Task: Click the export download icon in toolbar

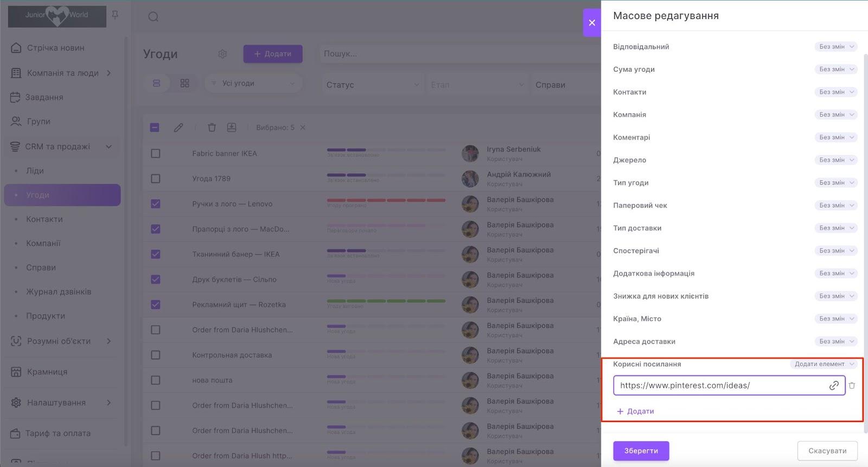Action: point(232,128)
